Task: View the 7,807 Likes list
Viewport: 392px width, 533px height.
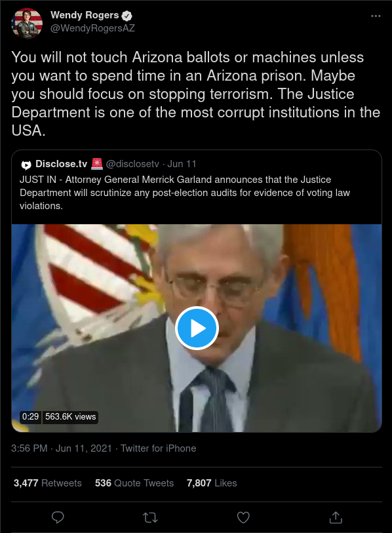Action: (212, 483)
